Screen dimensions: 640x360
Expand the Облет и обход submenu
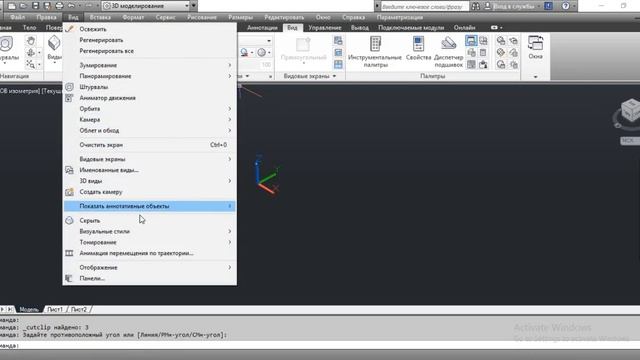pos(150,131)
